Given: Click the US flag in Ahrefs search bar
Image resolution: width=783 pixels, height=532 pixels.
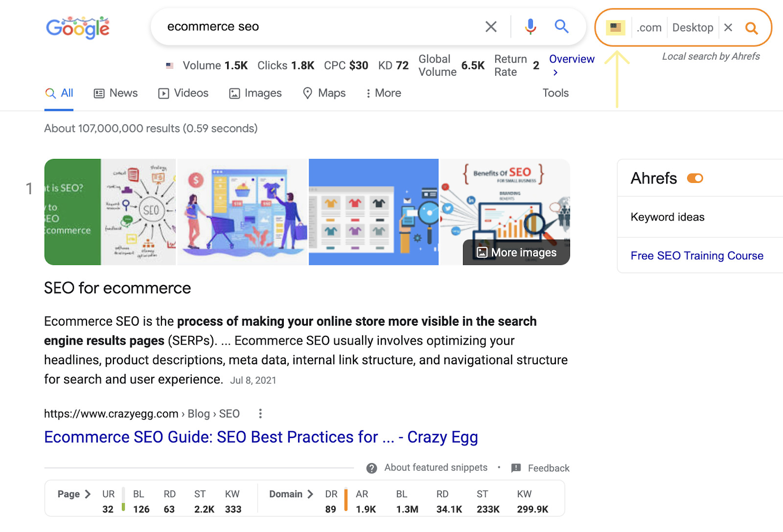Looking at the screenshot, I should point(616,28).
